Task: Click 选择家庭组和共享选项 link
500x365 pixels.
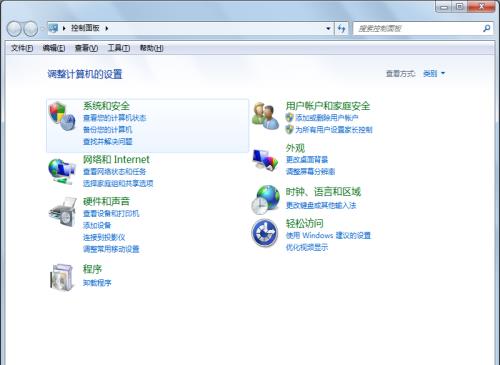Action: click(x=118, y=184)
